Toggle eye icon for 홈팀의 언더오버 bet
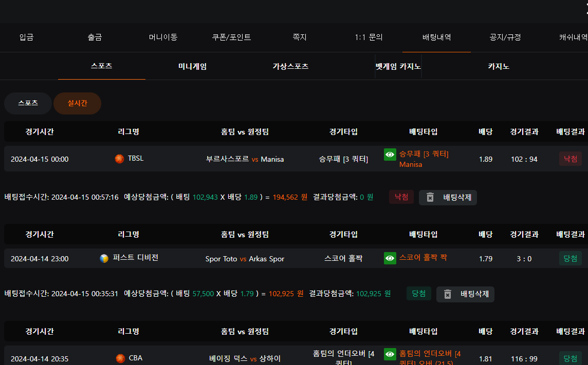Image resolution: width=588 pixels, height=365 pixels. point(390,354)
